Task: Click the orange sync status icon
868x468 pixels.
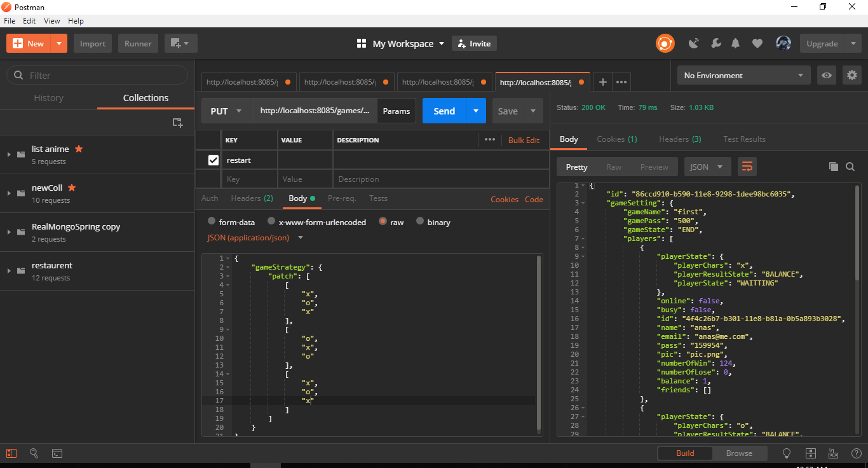Action: [665, 43]
